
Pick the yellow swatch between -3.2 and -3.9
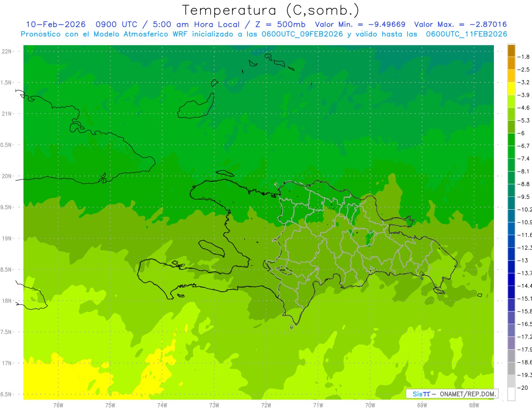click(511, 89)
